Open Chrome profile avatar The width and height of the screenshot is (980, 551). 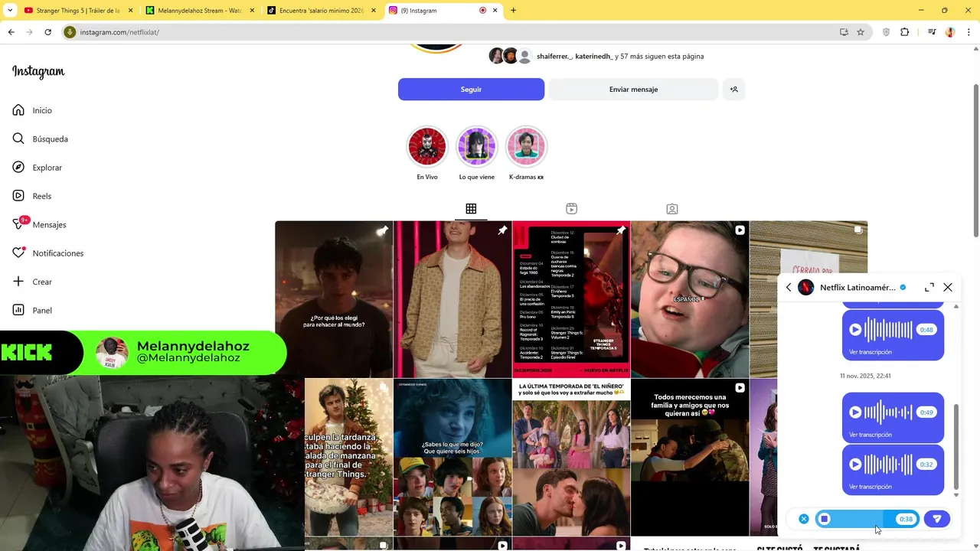(950, 32)
